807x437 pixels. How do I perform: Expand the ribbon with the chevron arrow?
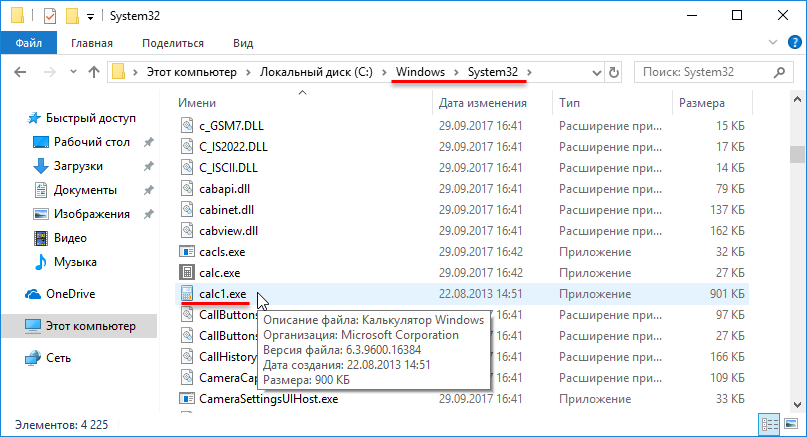point(773,43)
